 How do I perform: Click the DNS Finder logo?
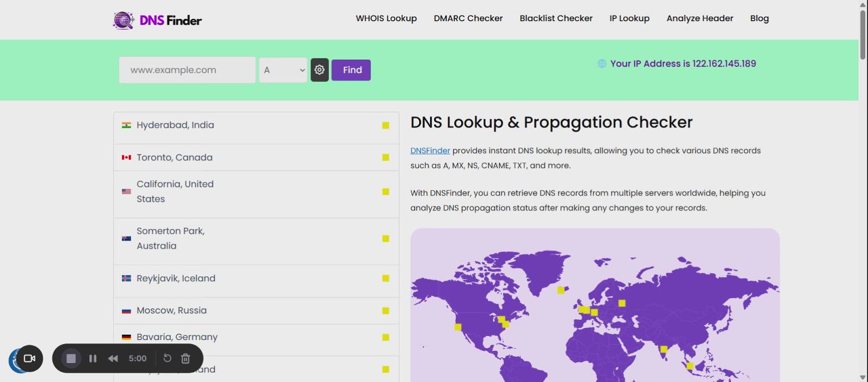[x=157, y=20]
